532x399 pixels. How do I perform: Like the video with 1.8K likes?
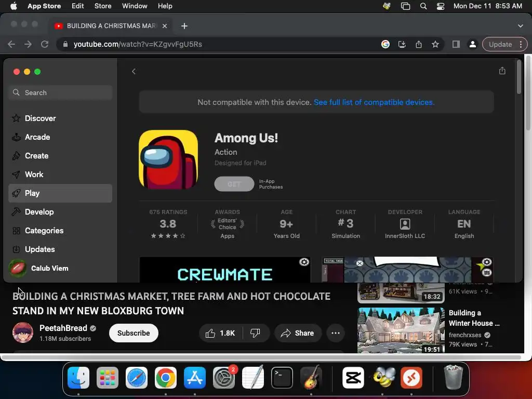coord(220,333)
